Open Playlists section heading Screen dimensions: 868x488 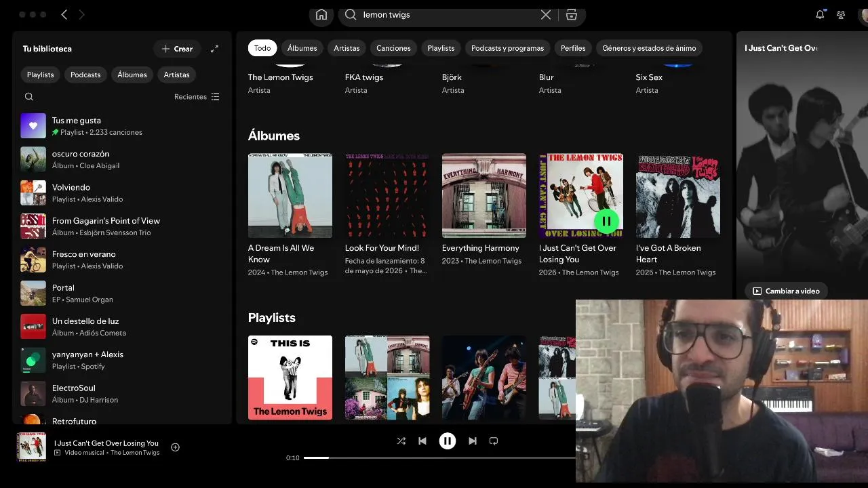click(272, 318)
